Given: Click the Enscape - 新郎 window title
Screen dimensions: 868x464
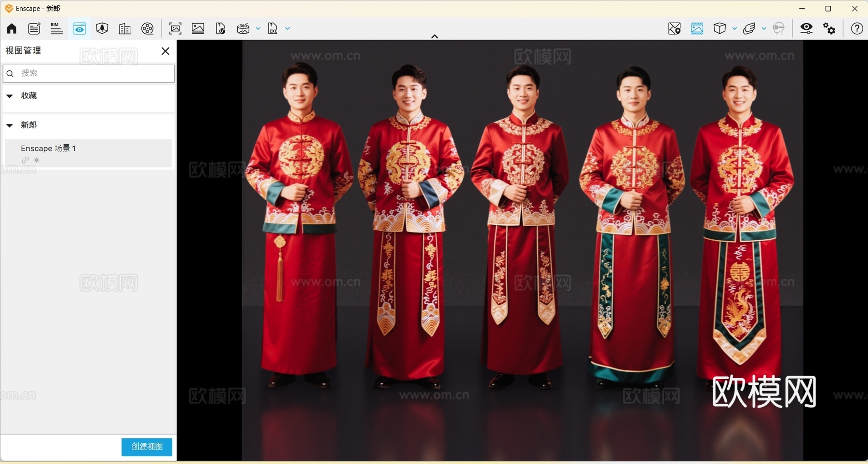Looking at the screenshot, I should [x=38, y=9].
